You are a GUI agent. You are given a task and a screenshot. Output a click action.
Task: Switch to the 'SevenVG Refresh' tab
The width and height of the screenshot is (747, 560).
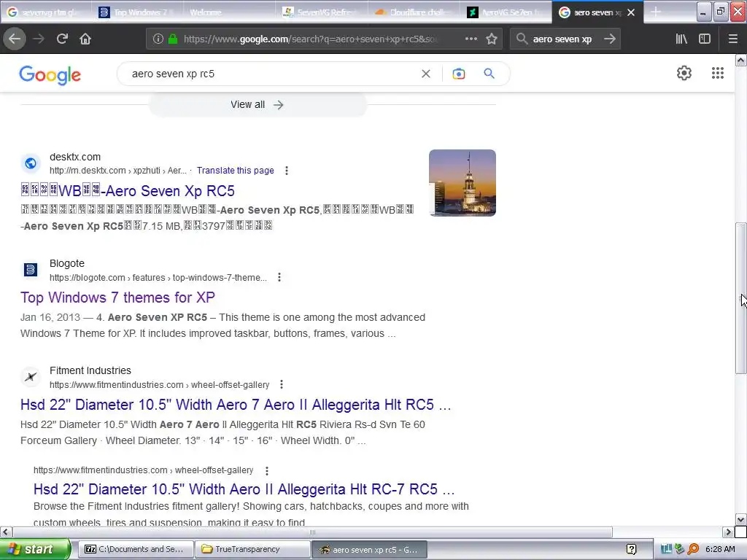pos(321,12)
